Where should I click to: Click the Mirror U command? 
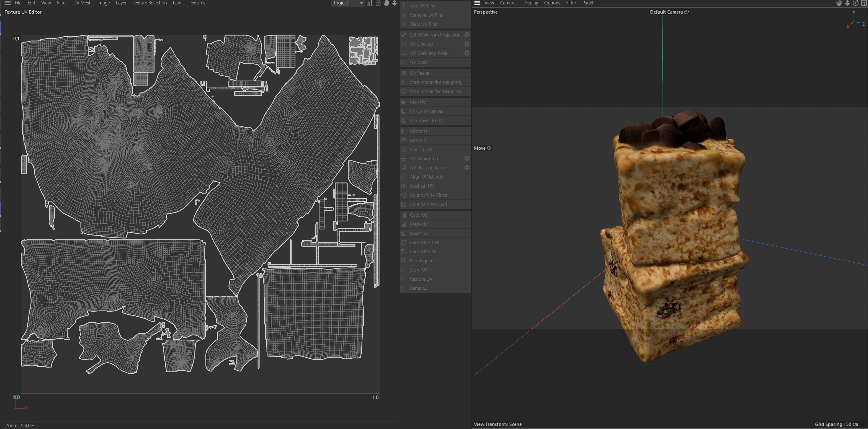point(418,131)
